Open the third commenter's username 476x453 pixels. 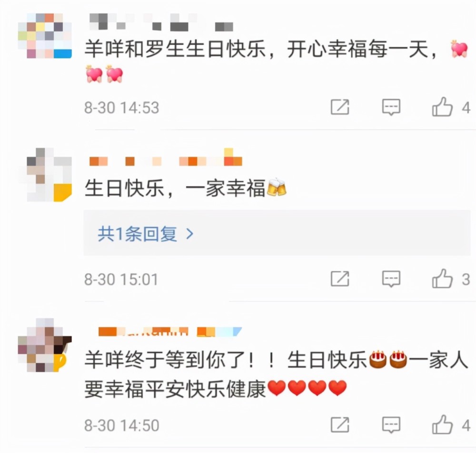170,332
